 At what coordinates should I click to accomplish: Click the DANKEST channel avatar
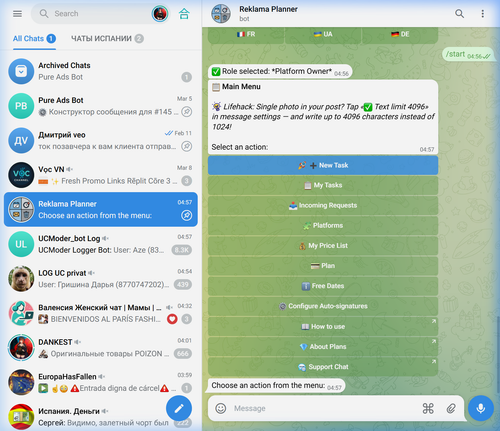21,348
